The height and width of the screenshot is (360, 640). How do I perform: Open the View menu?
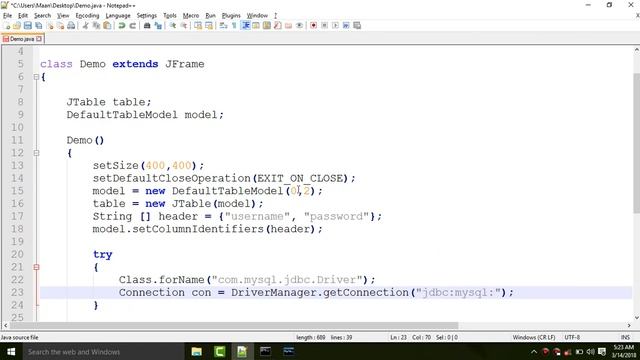point(63,16)
